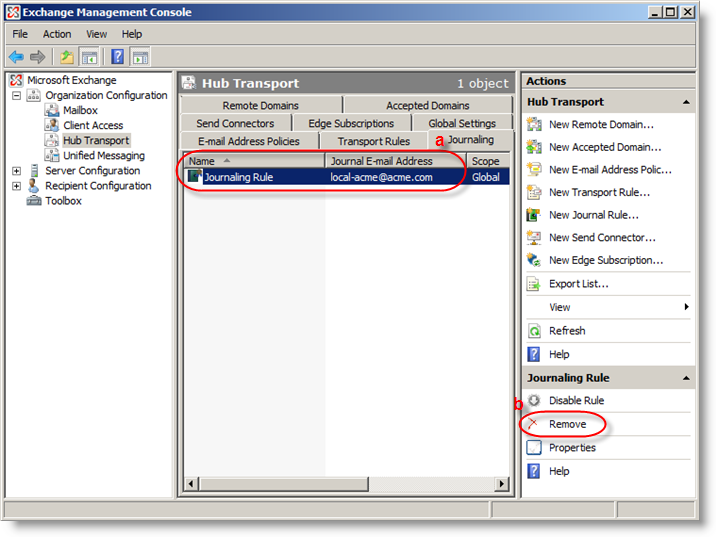Click the Disable Rule gear icon
This screenshot has width=716, height=537.
pyautogui.click(x=534, y=400)
